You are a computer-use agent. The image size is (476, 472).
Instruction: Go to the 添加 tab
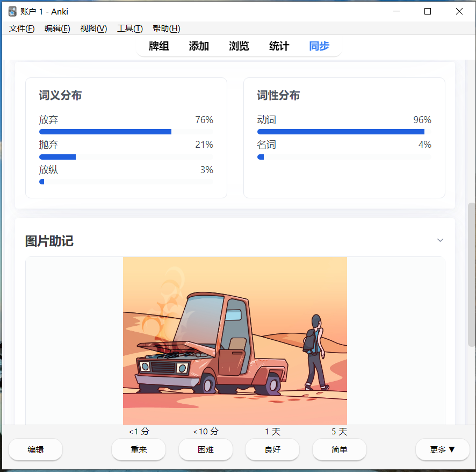199,46
